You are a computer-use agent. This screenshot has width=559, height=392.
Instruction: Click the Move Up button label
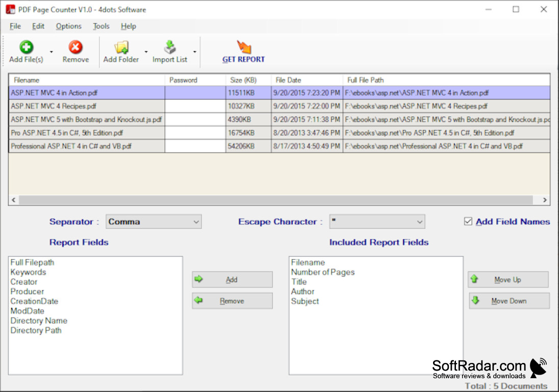[507, 280]
